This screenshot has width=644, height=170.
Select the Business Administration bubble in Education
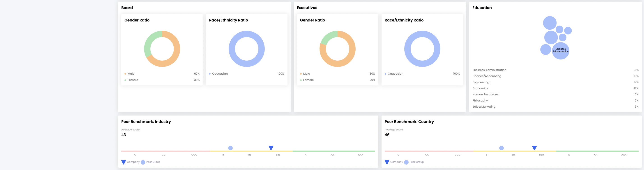pos(561,51)
